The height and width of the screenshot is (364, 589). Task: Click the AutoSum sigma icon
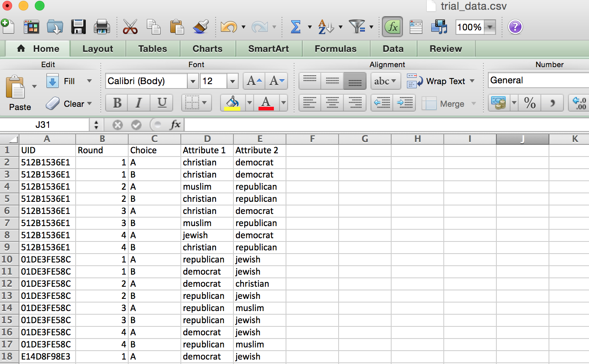pos(296,27)
